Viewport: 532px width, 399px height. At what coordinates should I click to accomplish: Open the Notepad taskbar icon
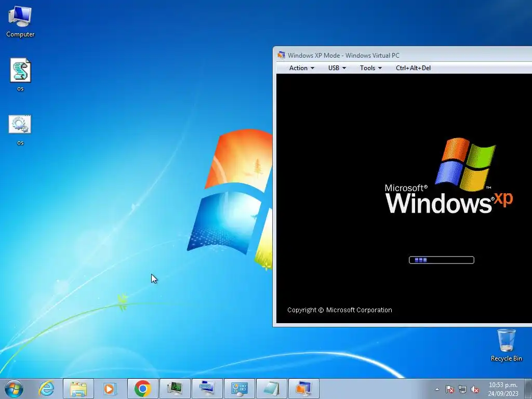pyautogui.click(x=272, y=389)
